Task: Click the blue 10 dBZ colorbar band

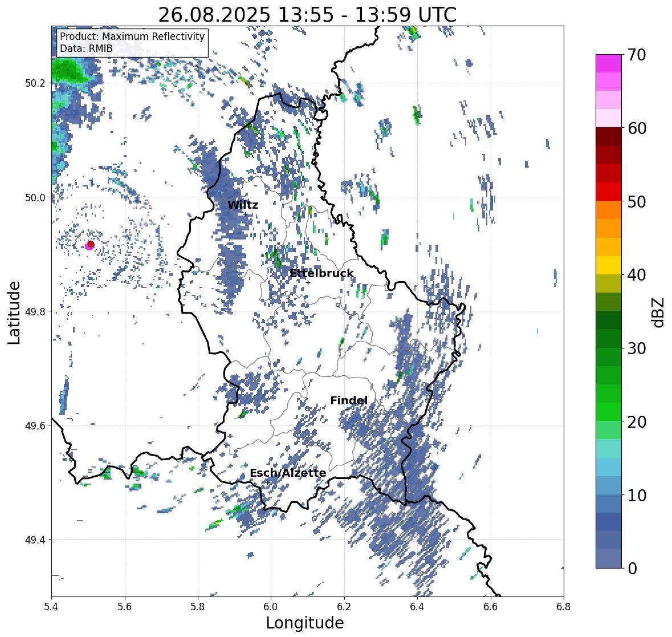Action: click(609, 504)
